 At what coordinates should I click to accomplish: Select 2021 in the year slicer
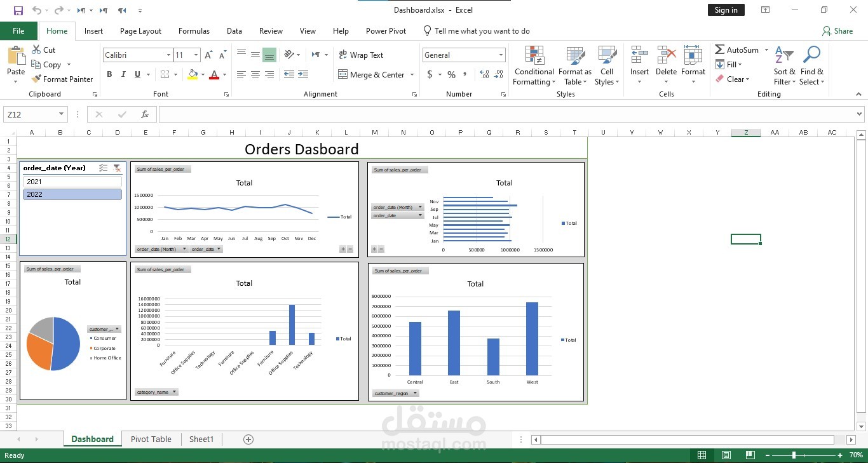(72, 182)
